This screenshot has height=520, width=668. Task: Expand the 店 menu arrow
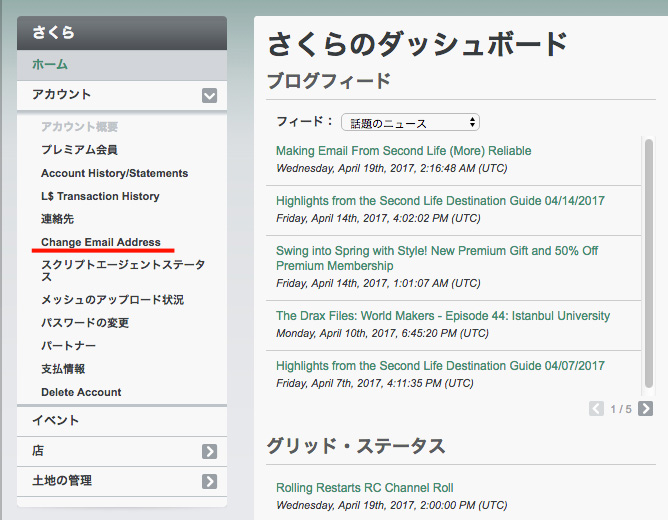(209, 451)
